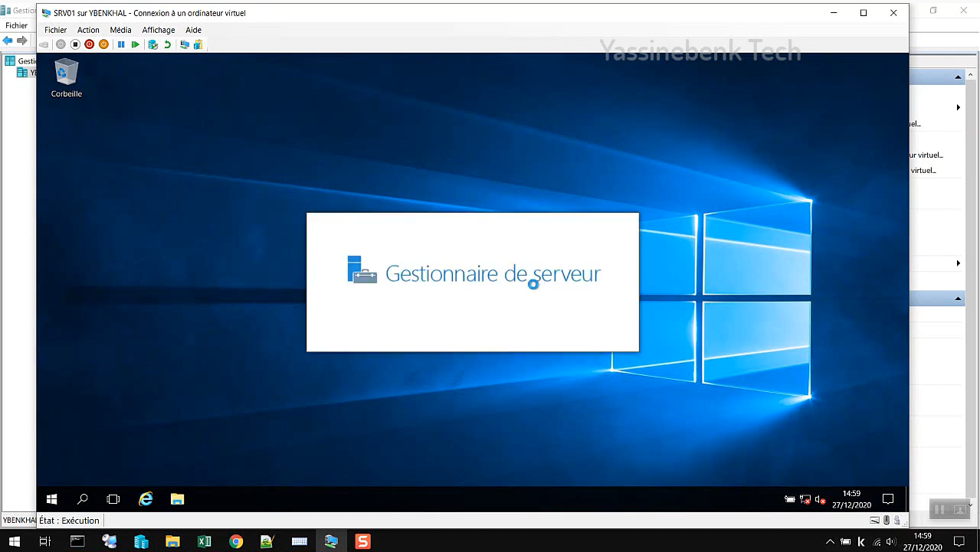
Task: Click the active VM connection taskbar icon
Action: pos(331,541)
